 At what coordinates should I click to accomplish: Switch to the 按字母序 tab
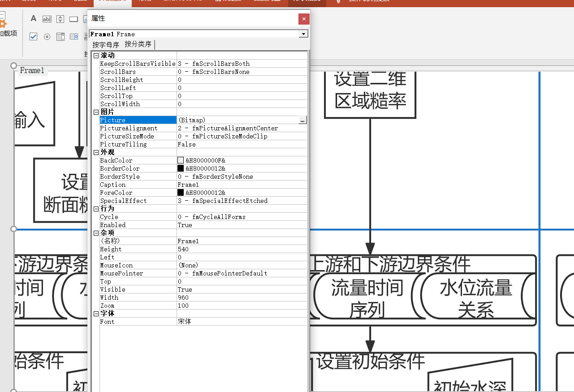coord(106,45)
